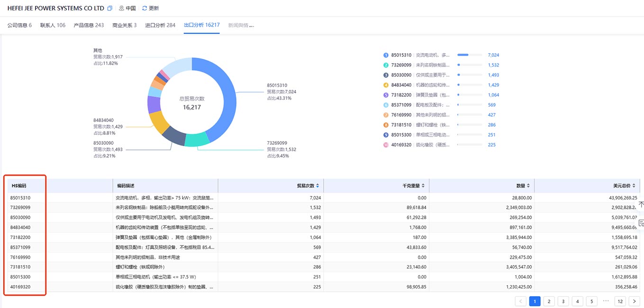
Task: Click table cell HS code 73181510
Action: [x=20, y=267]
